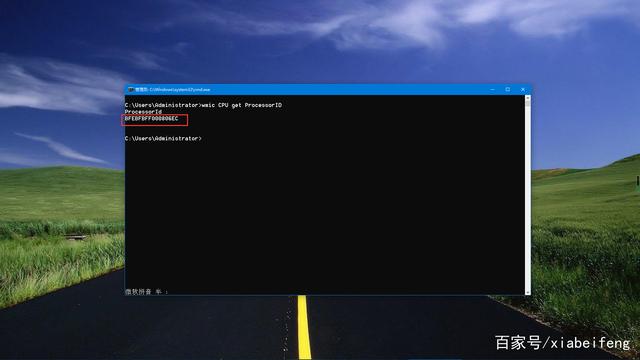Click the yellow road line on desktop
The width and height of the screenshot is (640, 360).
tap(303, 327)
